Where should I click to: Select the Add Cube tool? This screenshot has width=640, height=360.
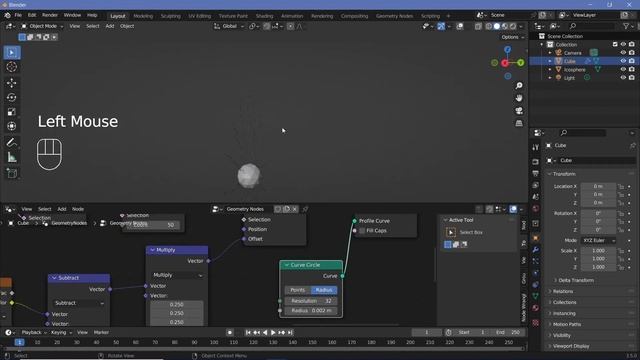point(11,173)
